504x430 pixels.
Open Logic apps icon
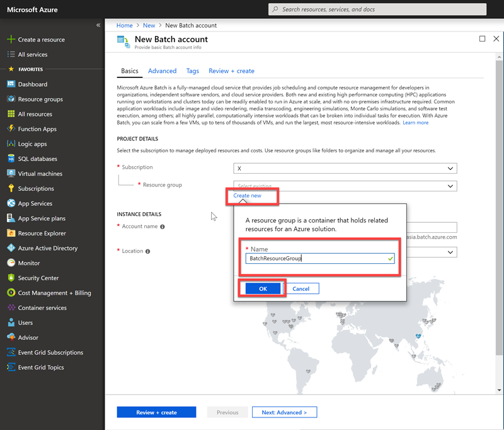click(x=11, y=144)
